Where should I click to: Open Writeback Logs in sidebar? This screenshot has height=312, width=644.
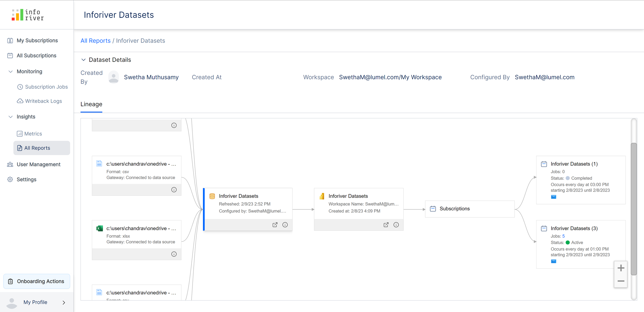[x=43, y=101]
